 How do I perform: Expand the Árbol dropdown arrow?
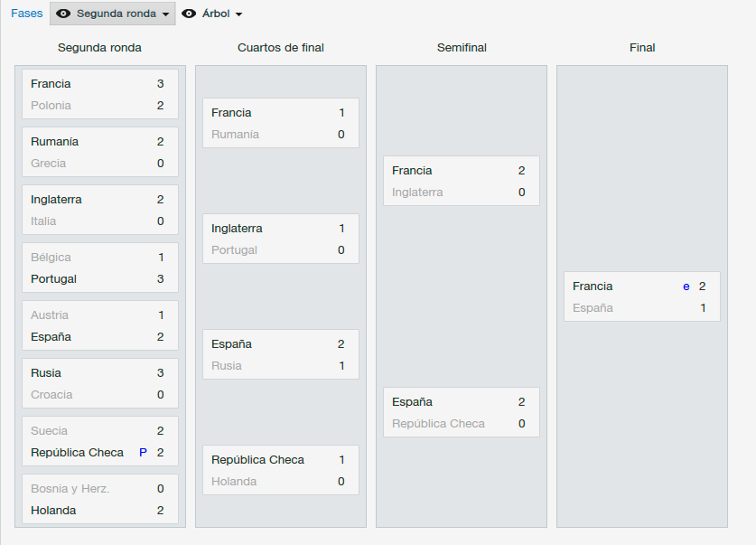pos(238,14)
